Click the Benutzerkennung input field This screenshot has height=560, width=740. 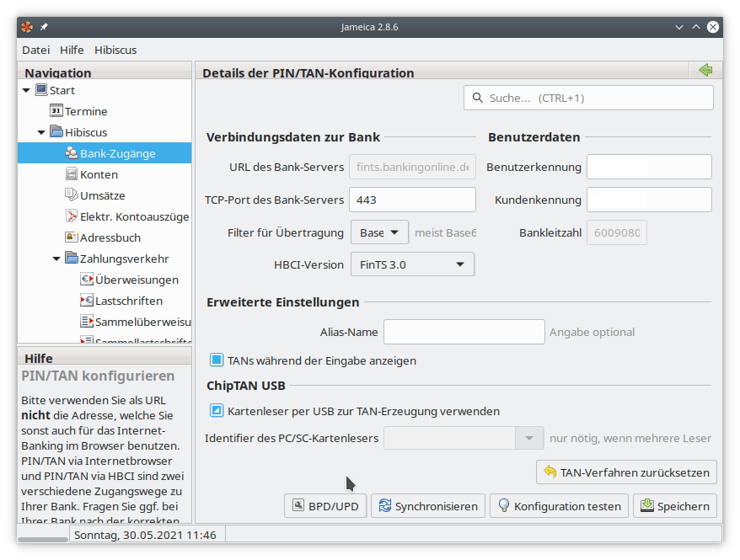[649, 167]
